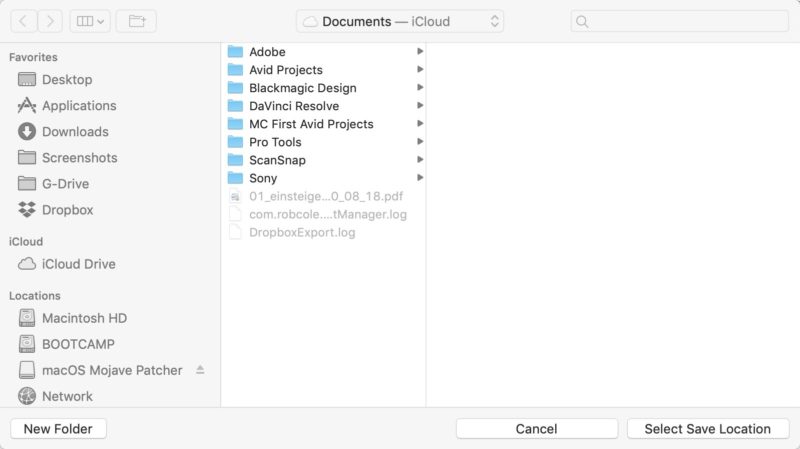Click the search field
800x449 pixels.
680,21
